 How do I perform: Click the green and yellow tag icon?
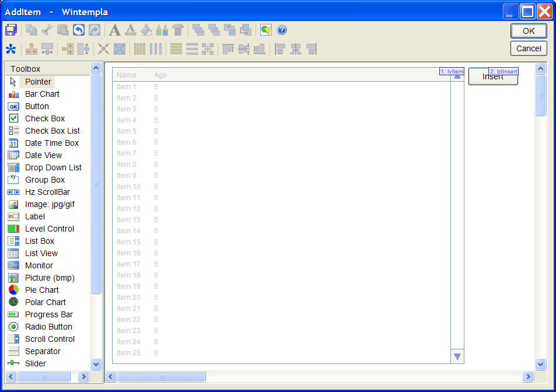(265, 30)
